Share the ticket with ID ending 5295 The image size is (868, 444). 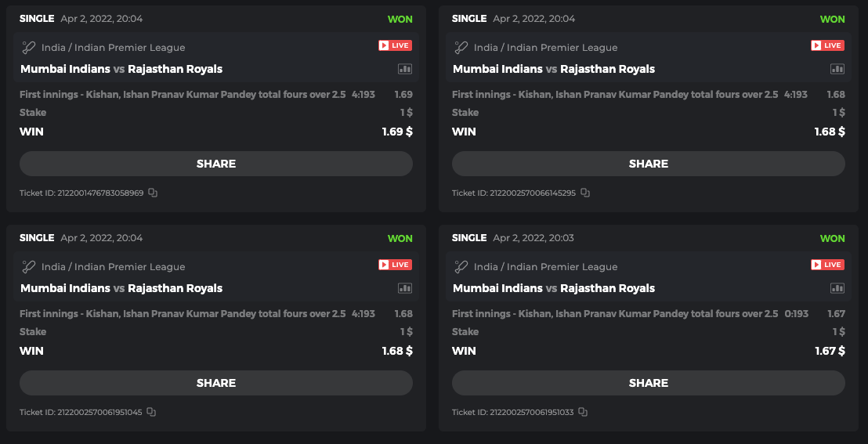tap(649, 164)
